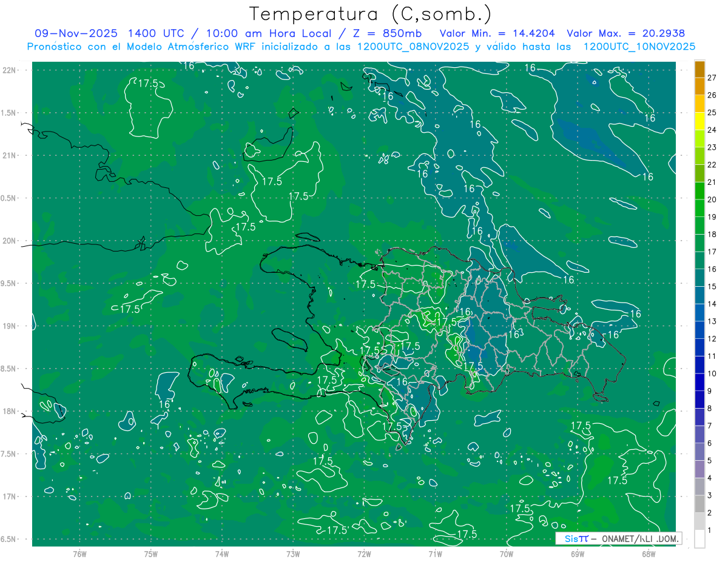Click legend value label "19"

[712, 217]
